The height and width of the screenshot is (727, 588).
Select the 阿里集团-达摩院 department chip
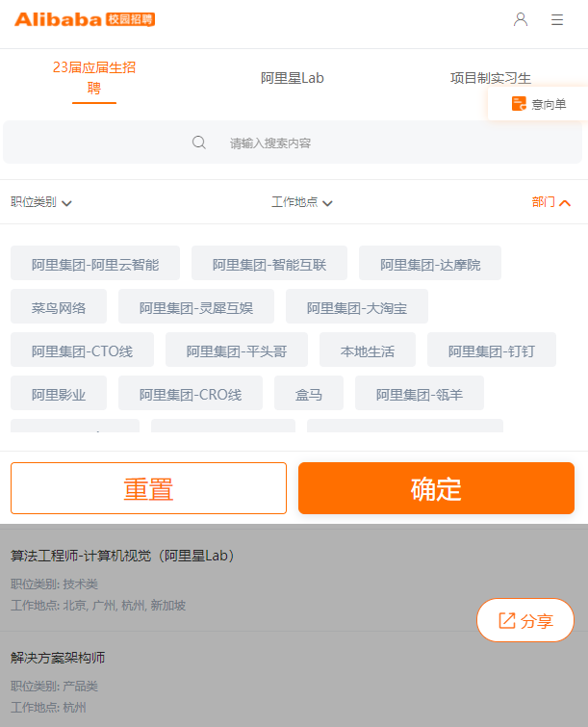coord(430,263)
